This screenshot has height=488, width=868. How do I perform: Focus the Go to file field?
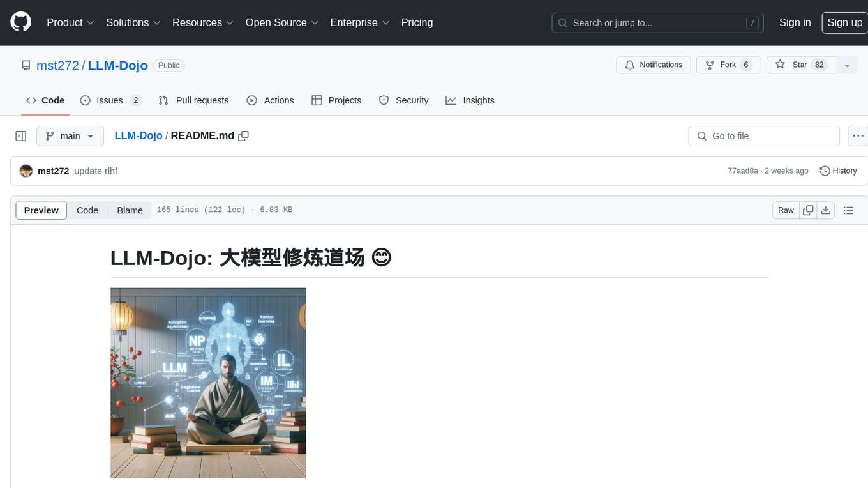[x=764, y=136]
